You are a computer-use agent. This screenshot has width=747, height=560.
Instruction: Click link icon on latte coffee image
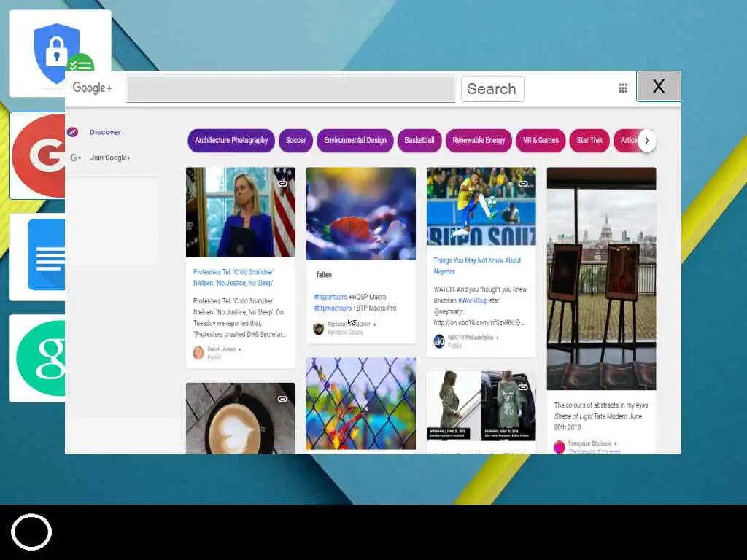pos(282,399)
